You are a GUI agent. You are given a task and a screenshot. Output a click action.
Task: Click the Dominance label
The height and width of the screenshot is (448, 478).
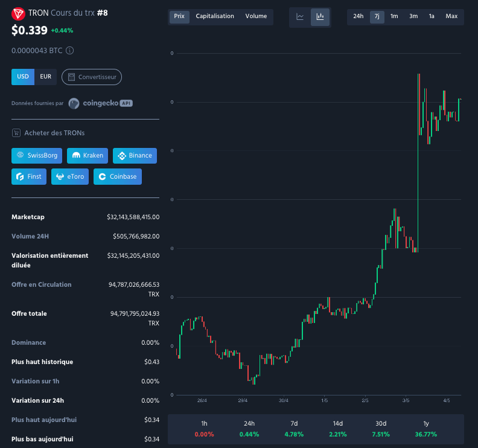click(x=28, y=342)
